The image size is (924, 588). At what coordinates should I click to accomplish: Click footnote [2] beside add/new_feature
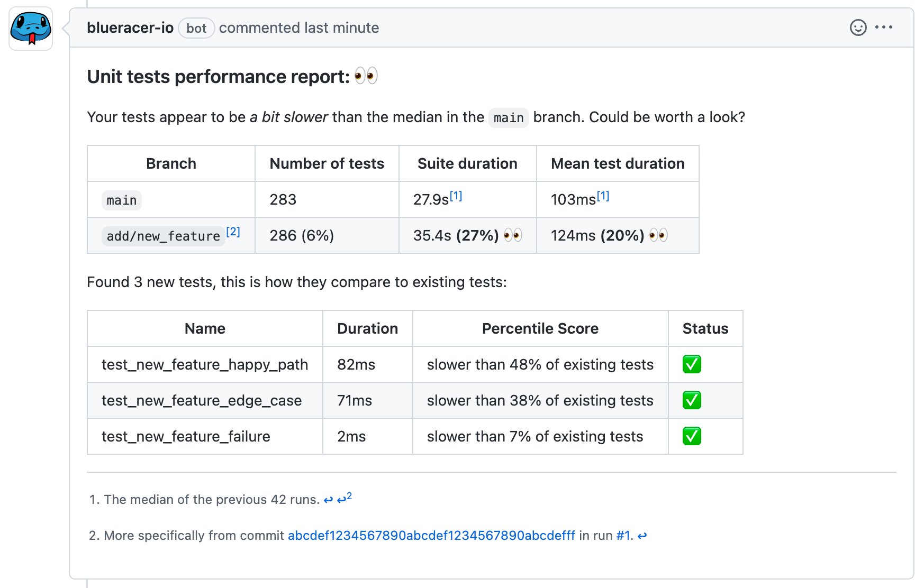(x=233, y=232)
